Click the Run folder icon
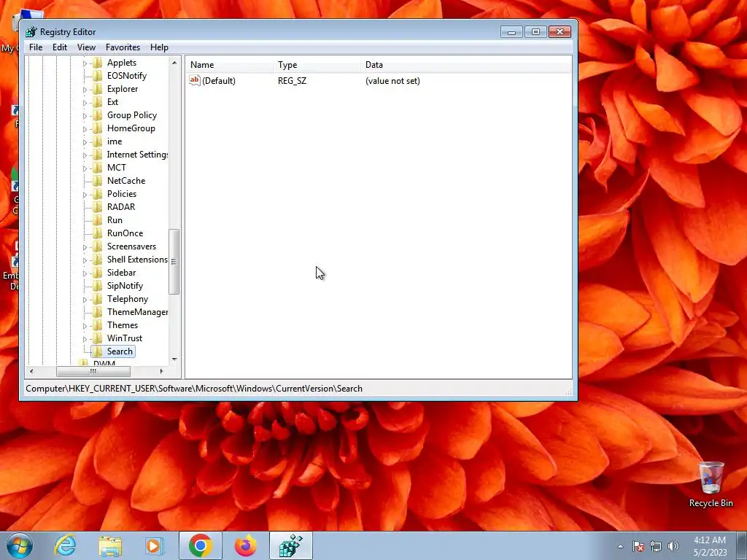Screen dimensions: 747x560 pyautogui.click(x=97, y=220)
